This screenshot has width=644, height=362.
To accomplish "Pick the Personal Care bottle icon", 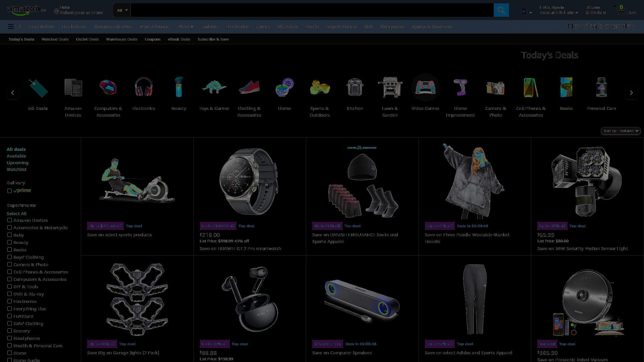I will point(601,87).
